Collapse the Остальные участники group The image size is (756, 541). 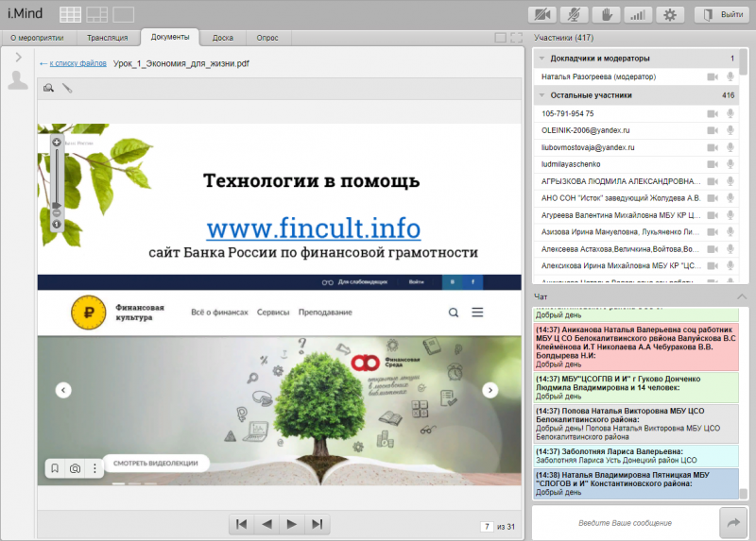[541, 95]
